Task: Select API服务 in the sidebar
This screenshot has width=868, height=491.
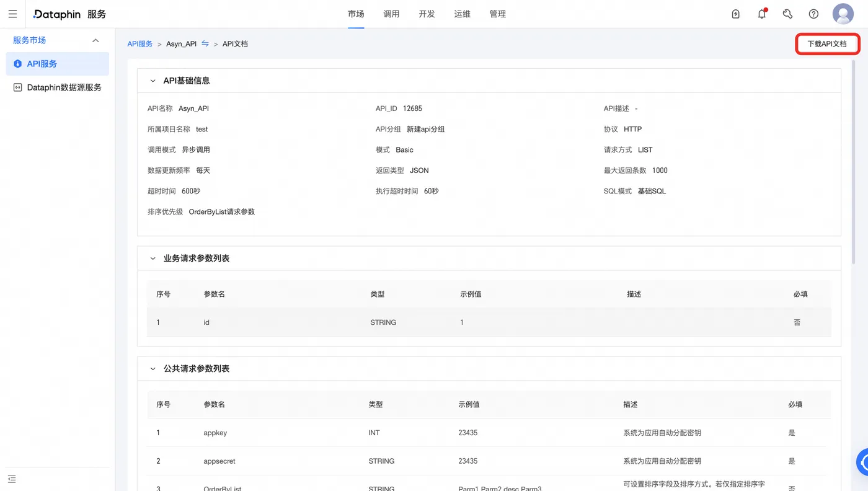Action: click(x=58, y=64)
